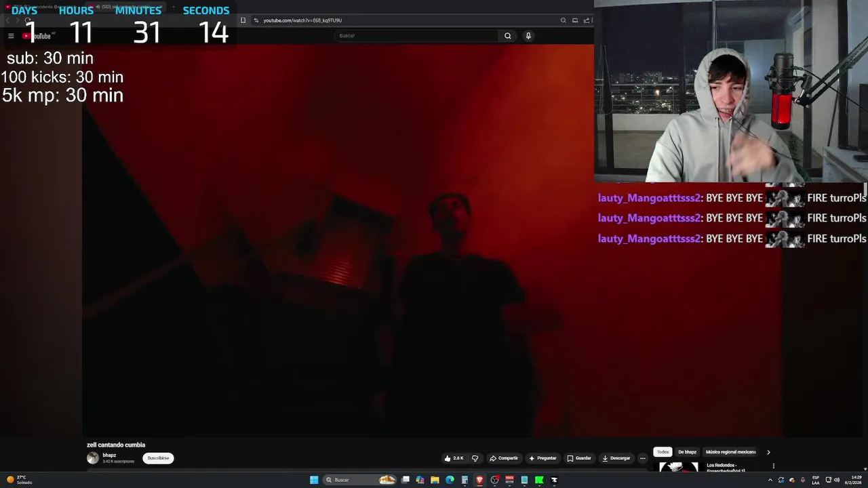Image resolution: width=868 pixels, height=488 pixels.
Task: Open File Explorer from the taskbar
Action: point(435,480)
